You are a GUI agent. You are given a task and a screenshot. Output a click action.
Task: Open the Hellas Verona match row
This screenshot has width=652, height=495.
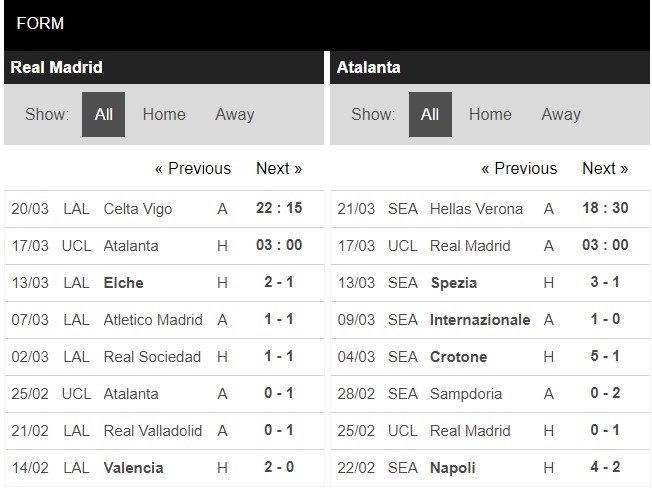pos(476,209)
